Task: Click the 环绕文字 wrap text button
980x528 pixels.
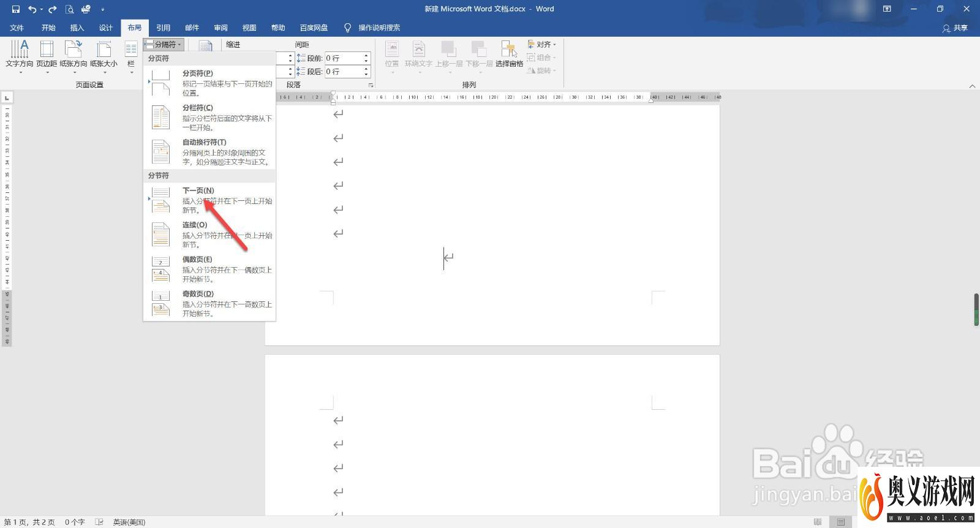Action: [x=418, y=56]
